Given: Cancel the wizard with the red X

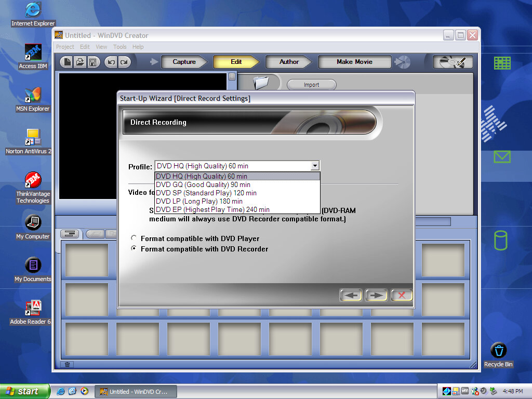Looking at the screenshot, I should [402, 295].
